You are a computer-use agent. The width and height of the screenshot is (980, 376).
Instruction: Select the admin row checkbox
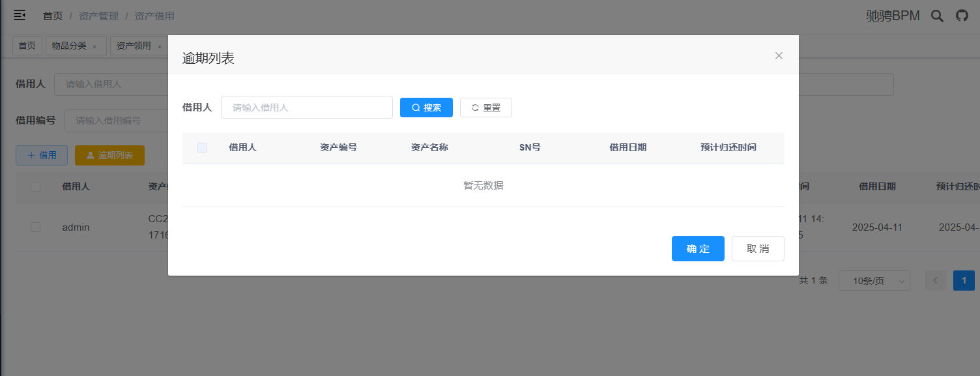click(x=35, y=227)
